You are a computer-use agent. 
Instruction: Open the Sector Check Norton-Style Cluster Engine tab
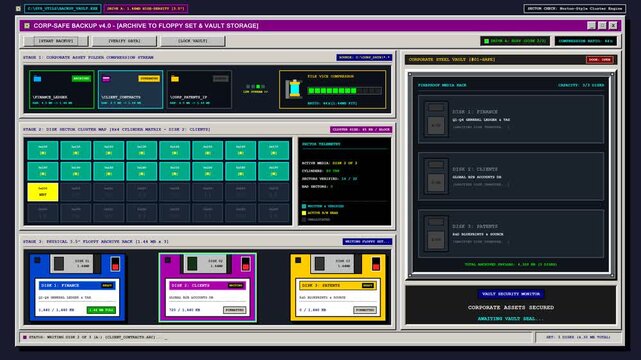[x=574, y=8]
